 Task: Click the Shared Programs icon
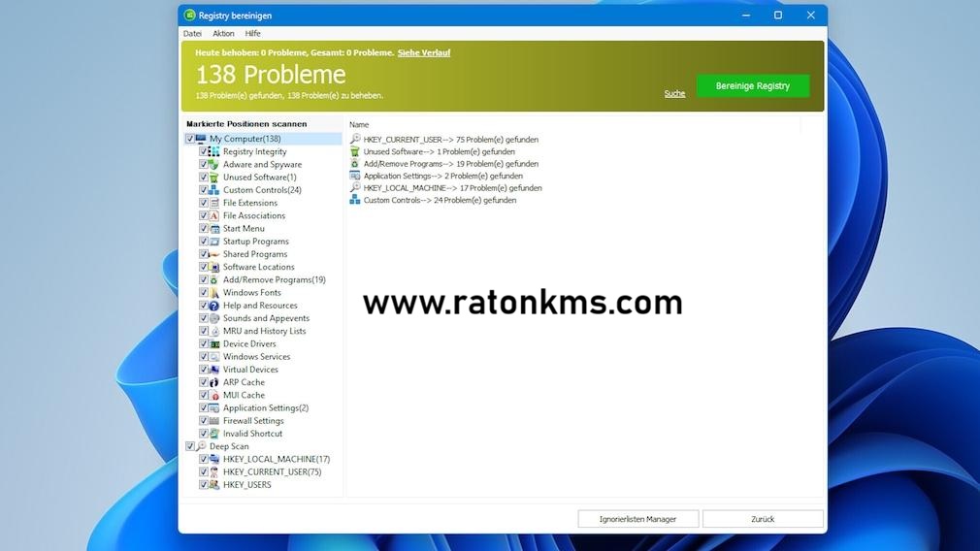pyautogui.click(x=213, y=254)
